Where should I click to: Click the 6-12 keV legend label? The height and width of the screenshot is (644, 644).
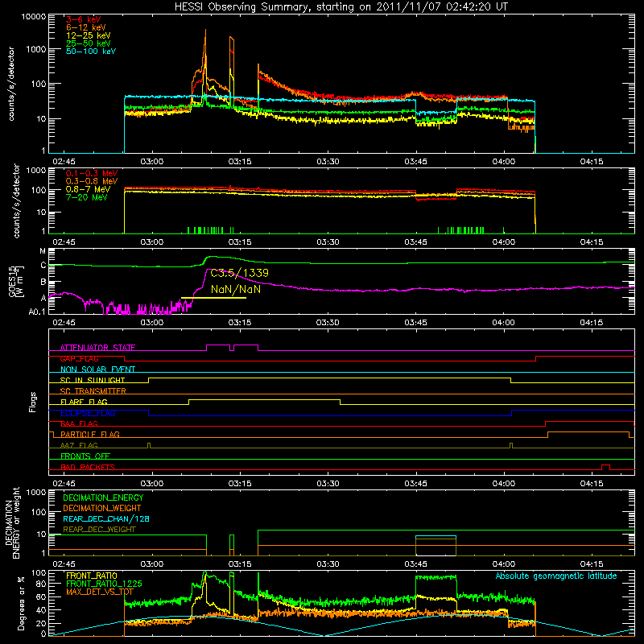[x=86, y=27]
